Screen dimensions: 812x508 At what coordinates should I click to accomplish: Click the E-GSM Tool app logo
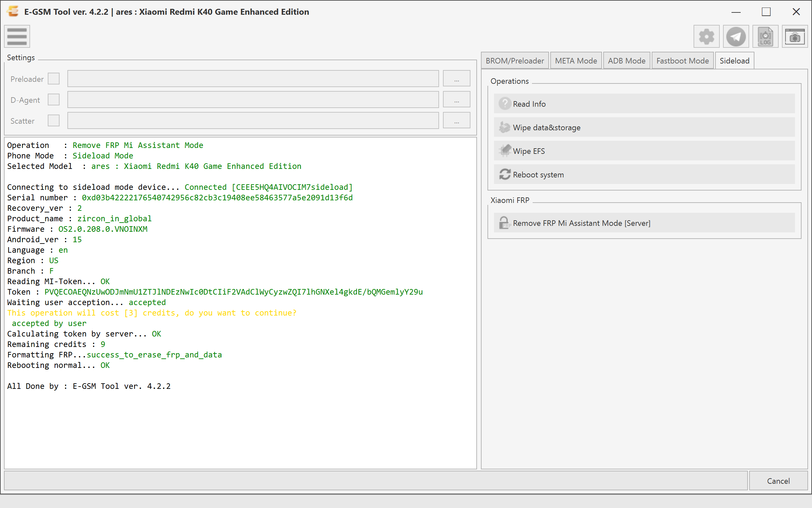13,11
